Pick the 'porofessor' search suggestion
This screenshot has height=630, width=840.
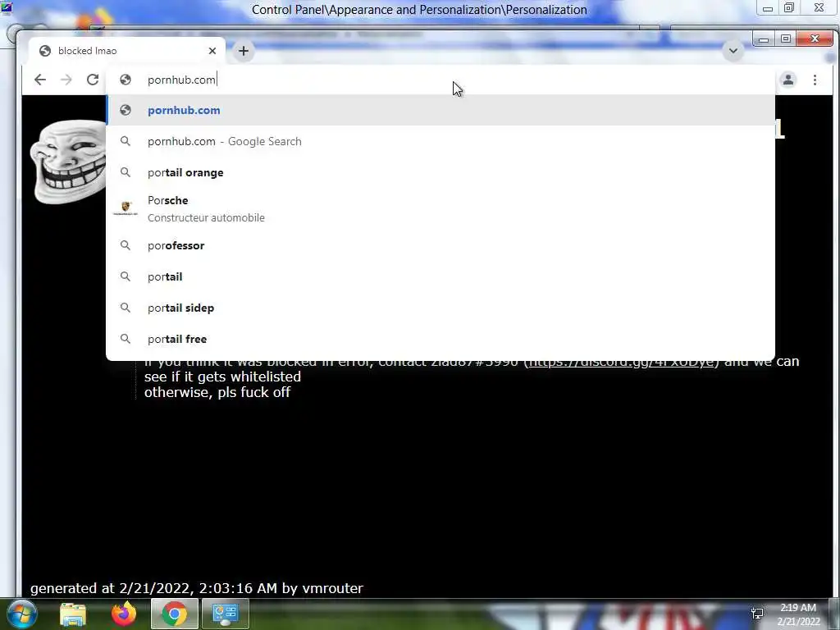coord(441,245)
